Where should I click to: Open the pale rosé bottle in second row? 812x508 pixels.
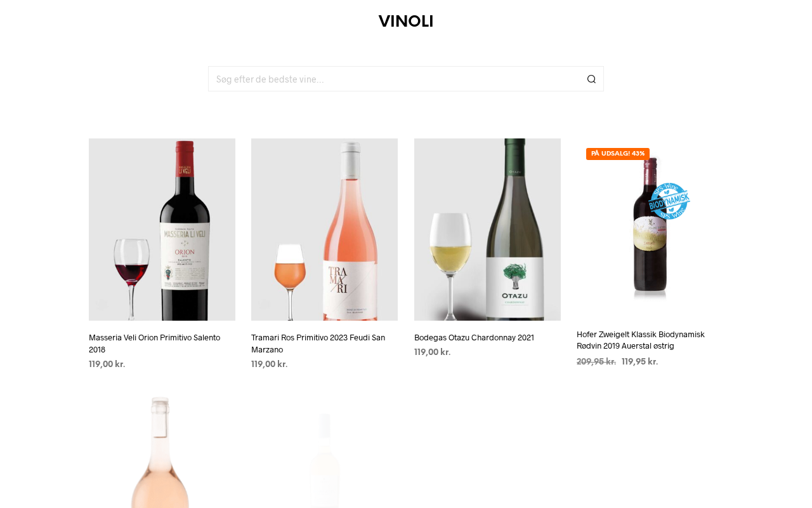click(162, 452)
